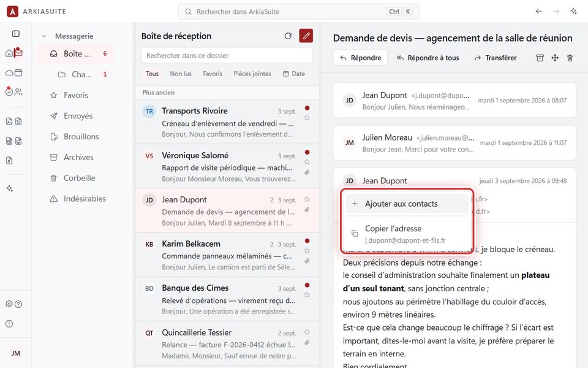This screenshot has height=368, width=588.
Task: Delete the conversation with trash icon
Action: [x=570, y=58]
